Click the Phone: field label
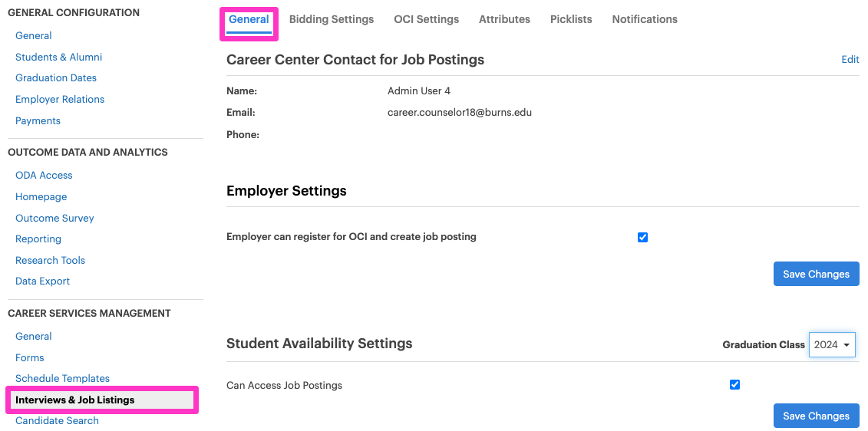The width and height of the screenshot is (868, 431). point(243,134)
